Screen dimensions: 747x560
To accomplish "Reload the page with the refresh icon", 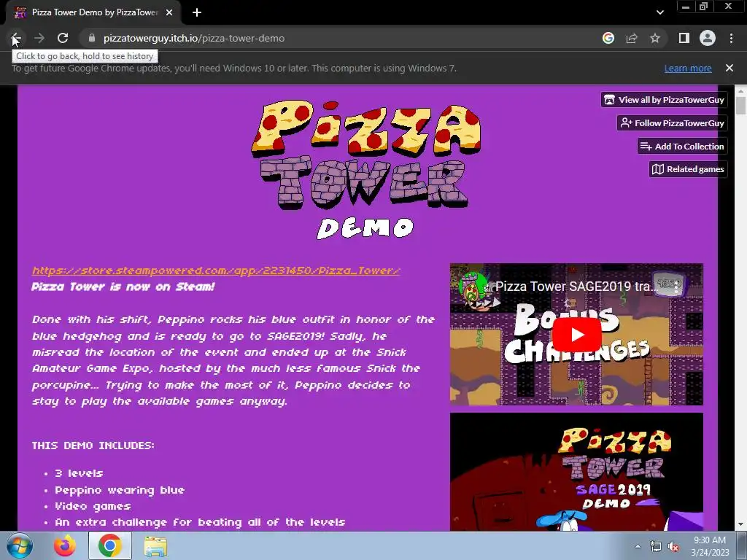I will pos(63,38).
